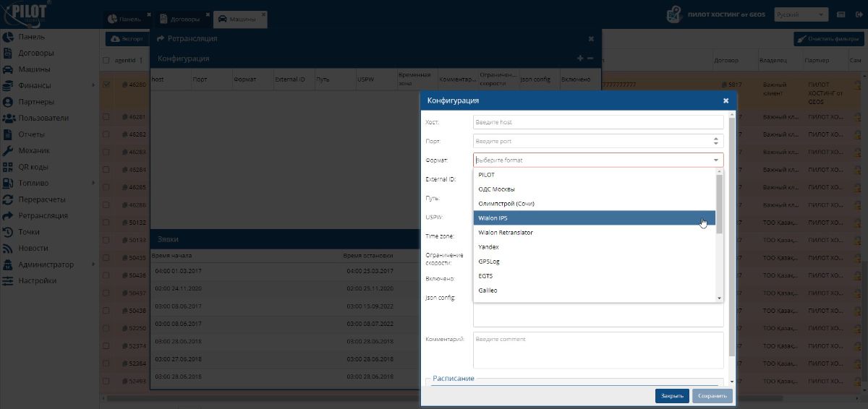
Task: Open Механик in the sidebar
Action: (34, 150)
